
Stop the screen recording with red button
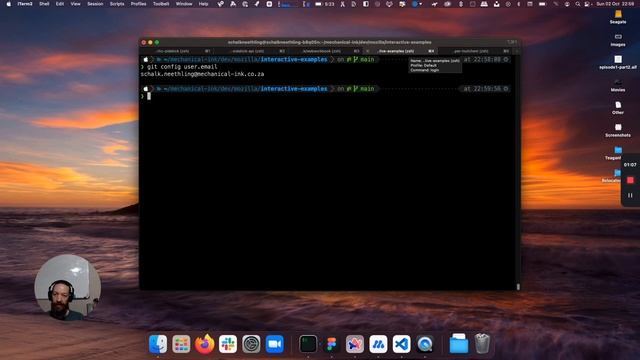630,180
